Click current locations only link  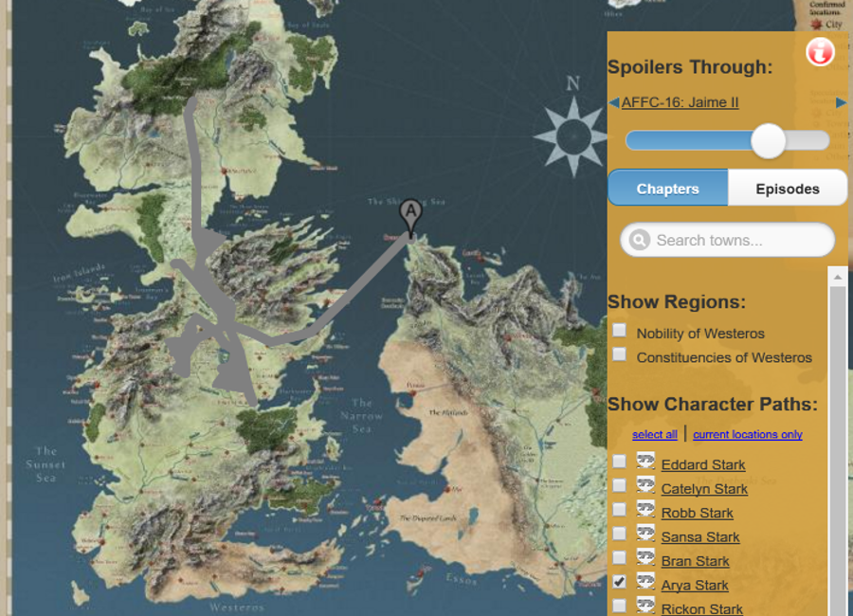pos(748,434)
